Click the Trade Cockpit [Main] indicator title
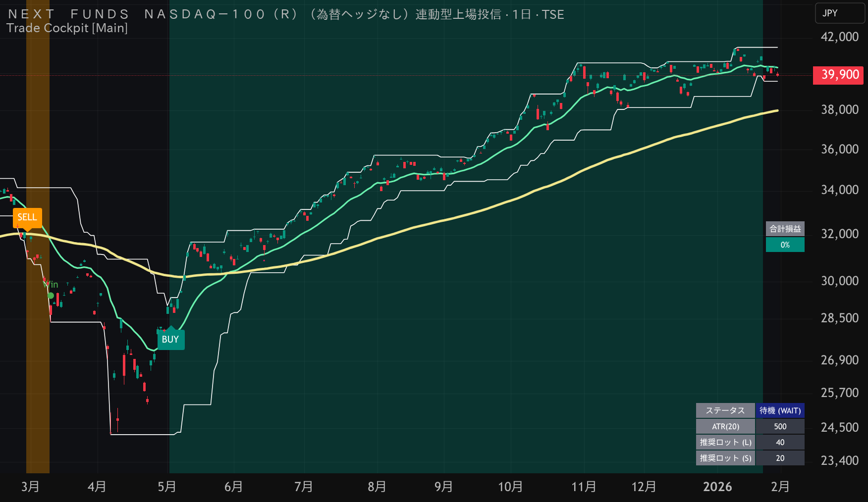The height and width of the screenshot is (502, 868). click(x=67, y=28)
